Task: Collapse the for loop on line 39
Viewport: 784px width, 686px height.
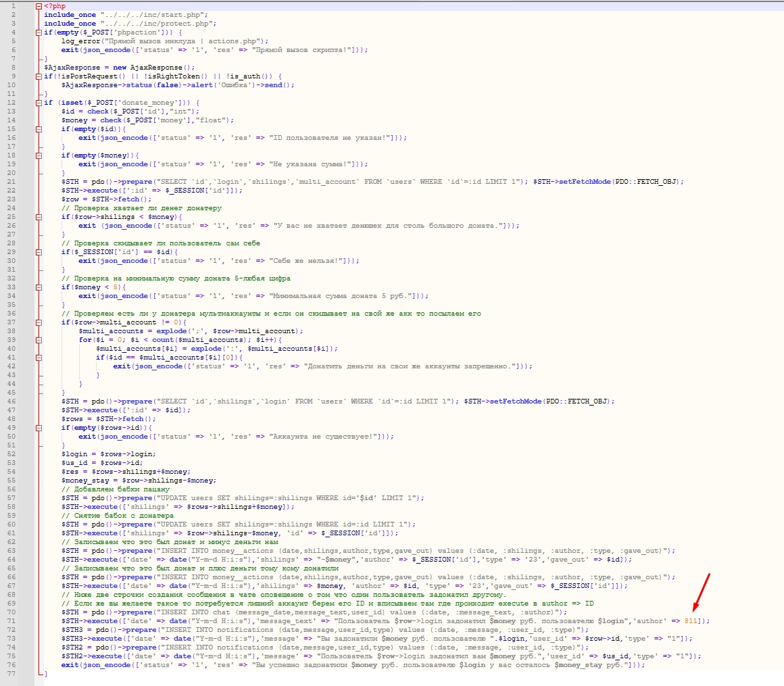Action: click(39, 340)
